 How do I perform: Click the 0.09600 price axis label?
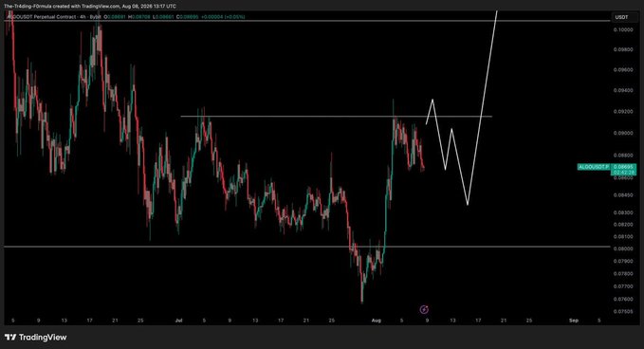pos(623,70)
